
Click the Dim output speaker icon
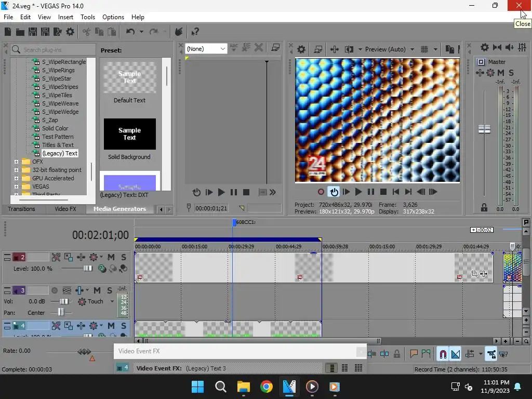coord(510,47)
